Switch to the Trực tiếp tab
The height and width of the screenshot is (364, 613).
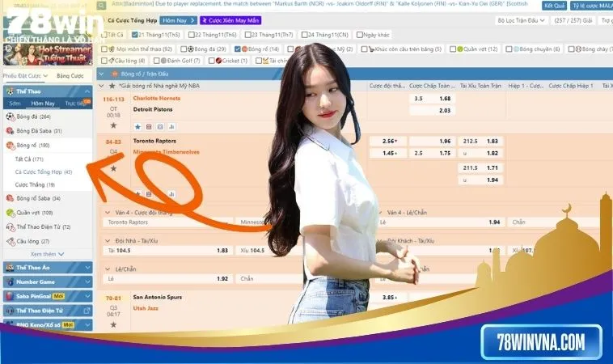pos(75,104)
